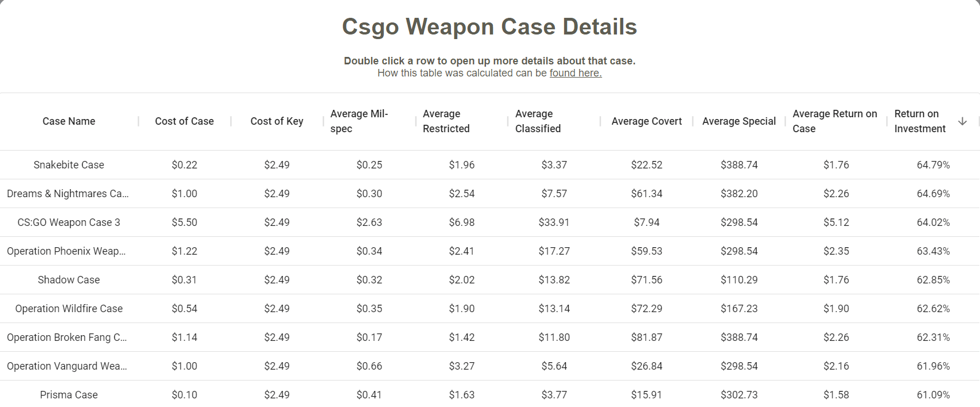This screenshot has height=407, width=980.
Task: Click the Average Covert column header
Action: (647, 121)
